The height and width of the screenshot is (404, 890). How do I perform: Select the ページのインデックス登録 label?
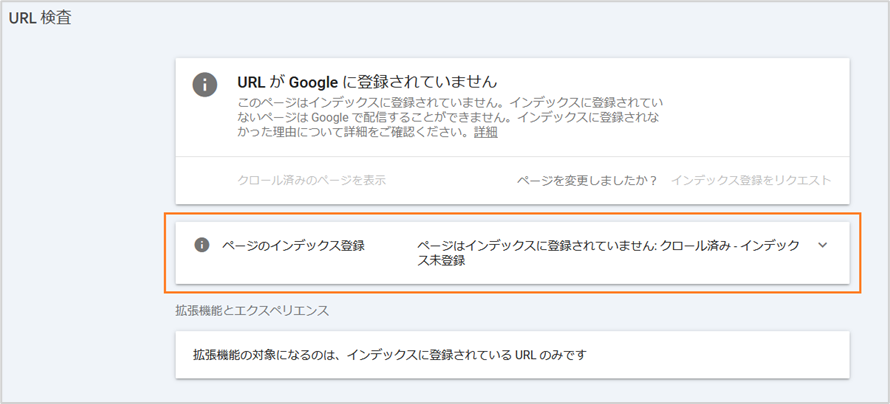coord(293,246)
